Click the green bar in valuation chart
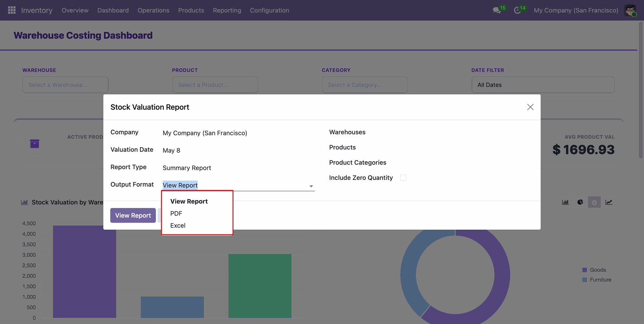Viewport: 644px width, 324px height. click(260, 286)
